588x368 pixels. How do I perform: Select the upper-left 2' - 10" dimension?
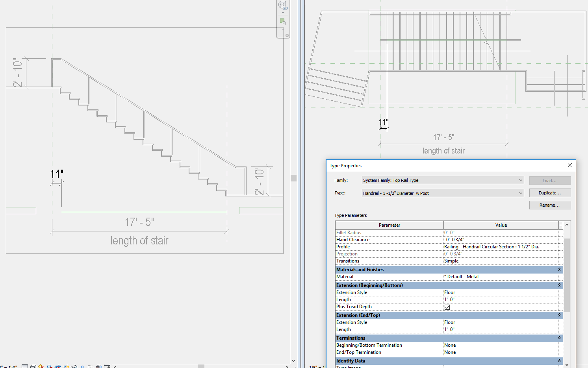[x=18, y=72]
